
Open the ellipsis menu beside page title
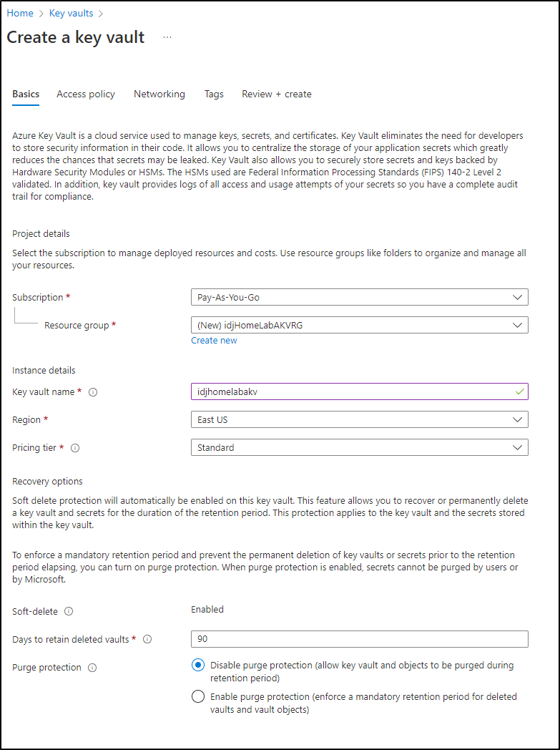point(167,37)
